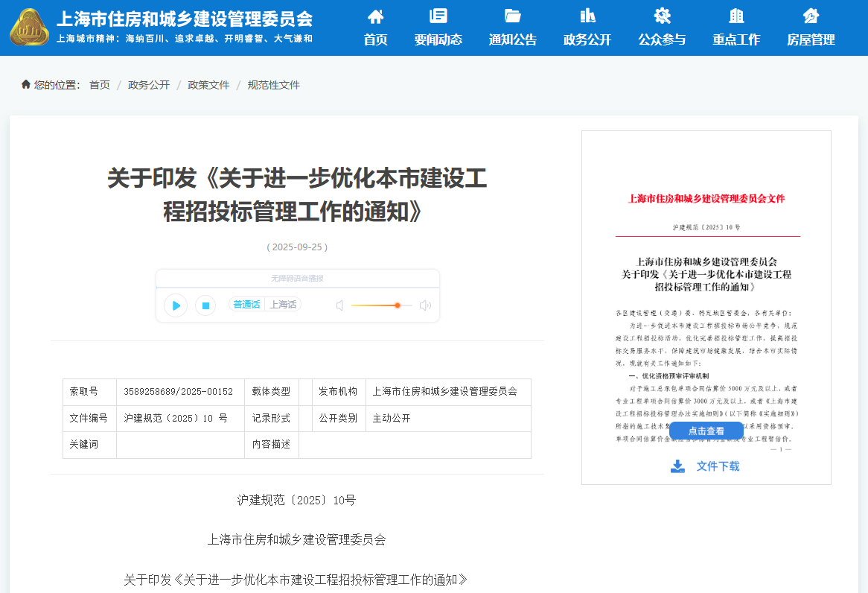Click the 公众参与 participation icon
Screen dimensions: 868x593
(661, 14)
